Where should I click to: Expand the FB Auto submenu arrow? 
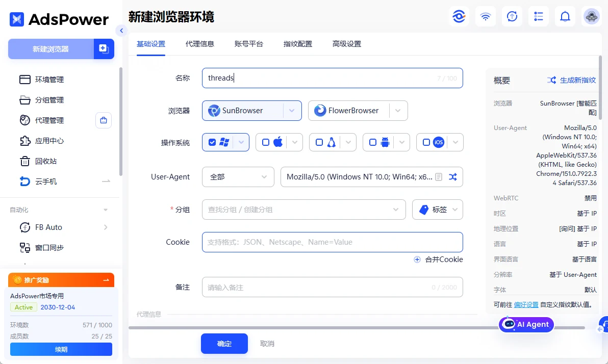click(x=106, y=227)
